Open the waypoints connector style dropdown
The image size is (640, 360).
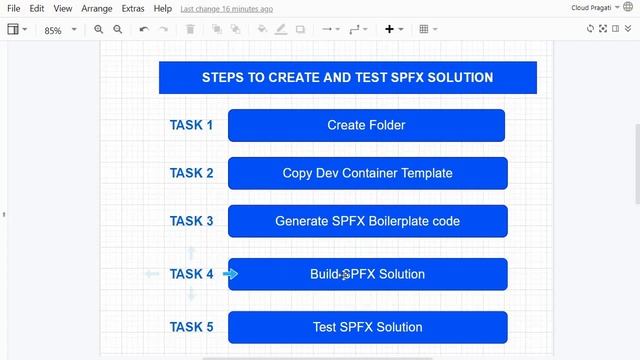pyautogui.click(x=358, y=29)
